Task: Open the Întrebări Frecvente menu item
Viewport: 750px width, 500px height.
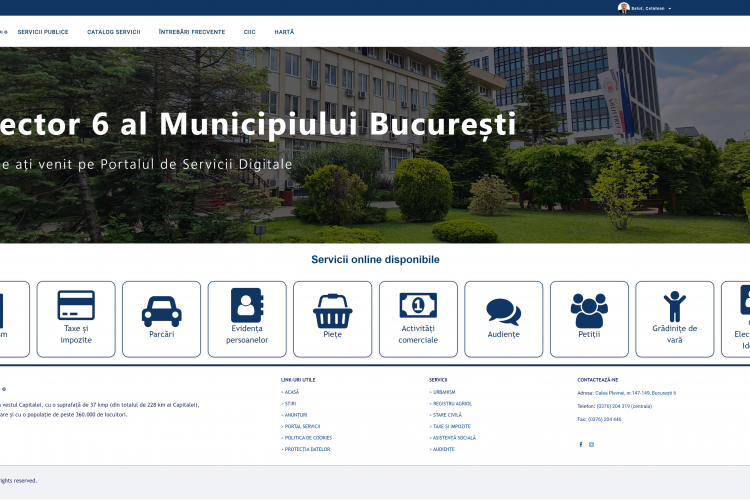Action: (x=192, y=32)
